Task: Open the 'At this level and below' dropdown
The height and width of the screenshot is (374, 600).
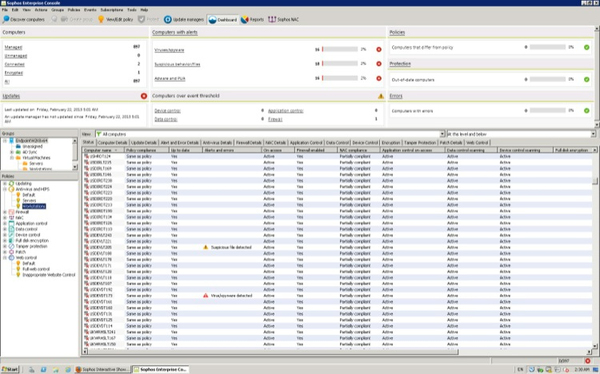Action: [x=593, y=134]
